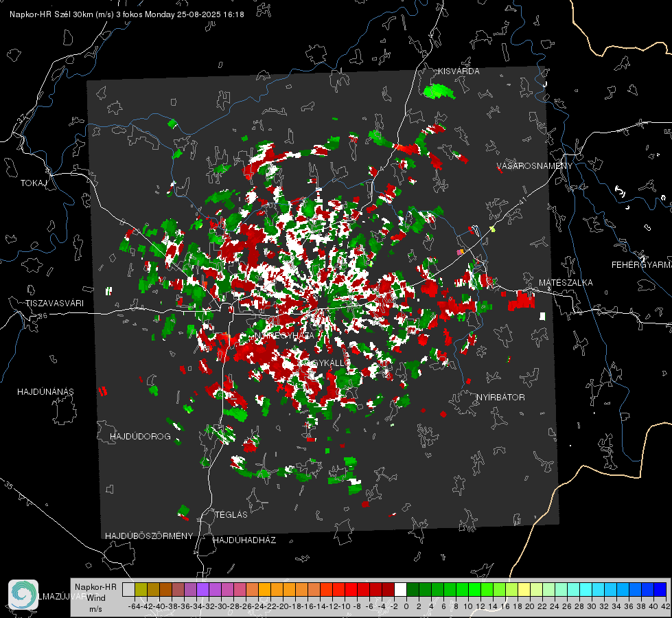Image resolution: width=672 pixels, height=618 pixels.
Task: Click the HAJDÚBÖSZÖRMÉNY town label
Action: [149, 536]
